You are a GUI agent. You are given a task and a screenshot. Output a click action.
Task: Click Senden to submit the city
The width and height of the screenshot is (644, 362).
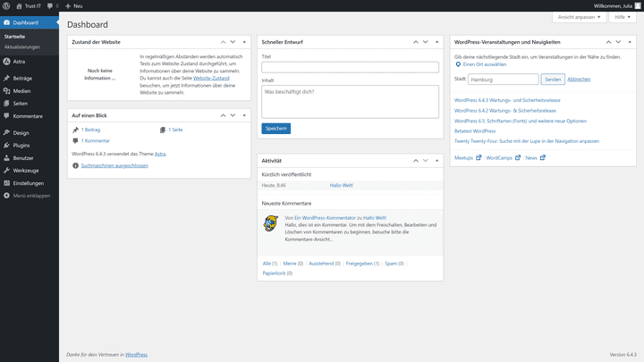point(553,80)
